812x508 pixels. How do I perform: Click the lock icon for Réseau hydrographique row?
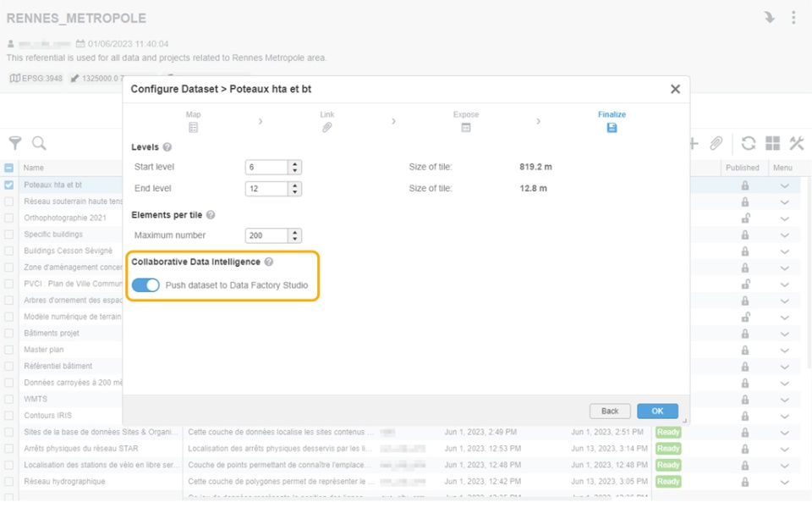[x=744, y=482]
